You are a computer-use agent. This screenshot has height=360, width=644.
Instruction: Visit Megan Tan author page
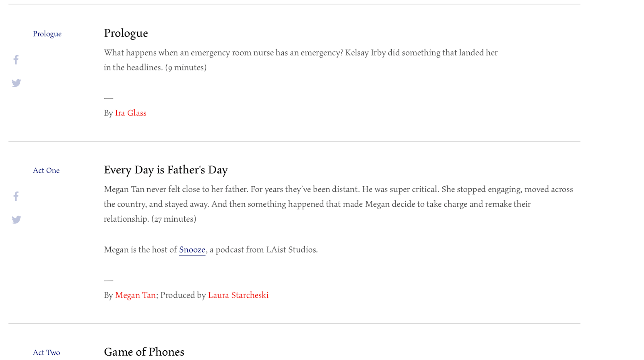click(x=135, y=295)
